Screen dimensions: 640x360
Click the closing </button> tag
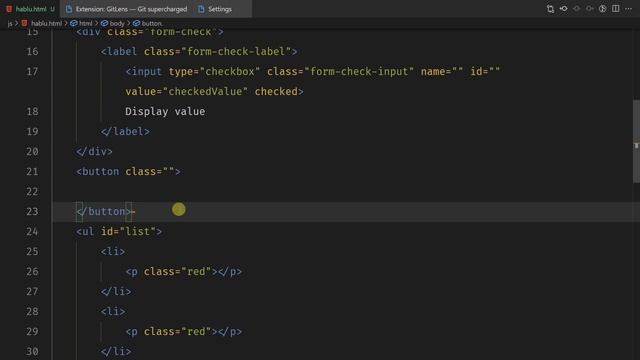(x=104, y=211)
